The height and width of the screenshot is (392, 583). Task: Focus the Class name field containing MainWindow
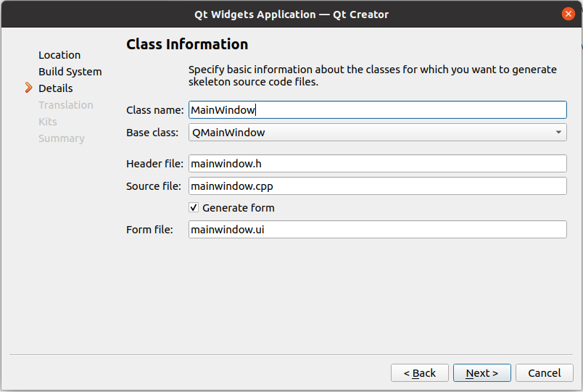377,110
